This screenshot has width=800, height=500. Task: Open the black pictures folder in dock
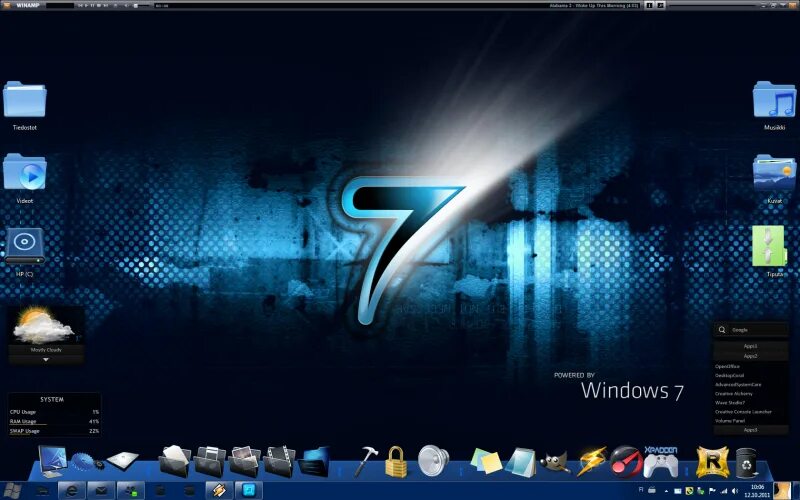244,461
